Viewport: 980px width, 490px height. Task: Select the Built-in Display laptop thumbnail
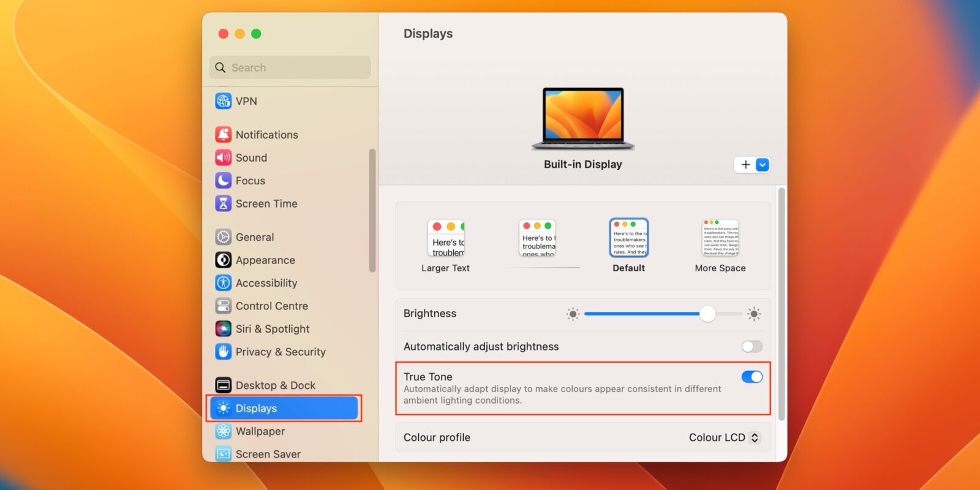[583, 118]
